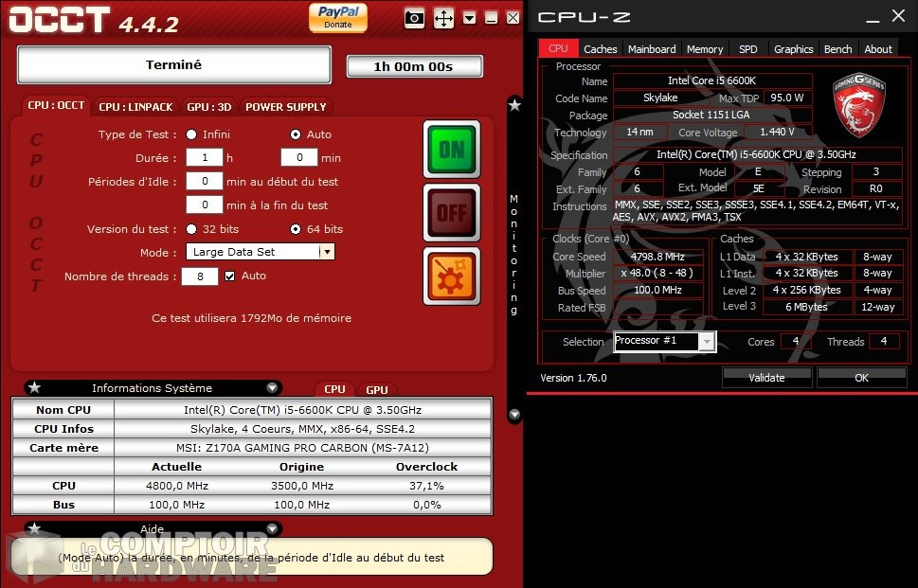Take a screenshot with OCCT camera icon
Viewport: 918px width, 588px height.
pos(415,18)
